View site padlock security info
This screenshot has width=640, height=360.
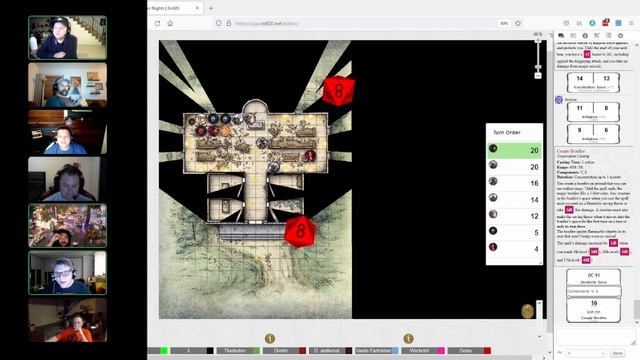(x=229, y=24)
